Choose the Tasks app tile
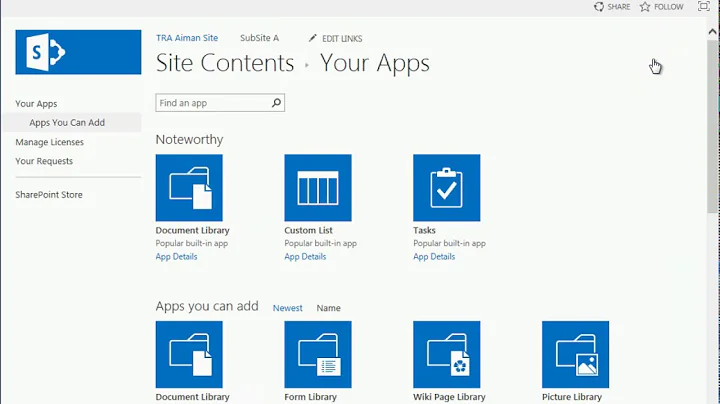The image size is (720, 404). 446,188
